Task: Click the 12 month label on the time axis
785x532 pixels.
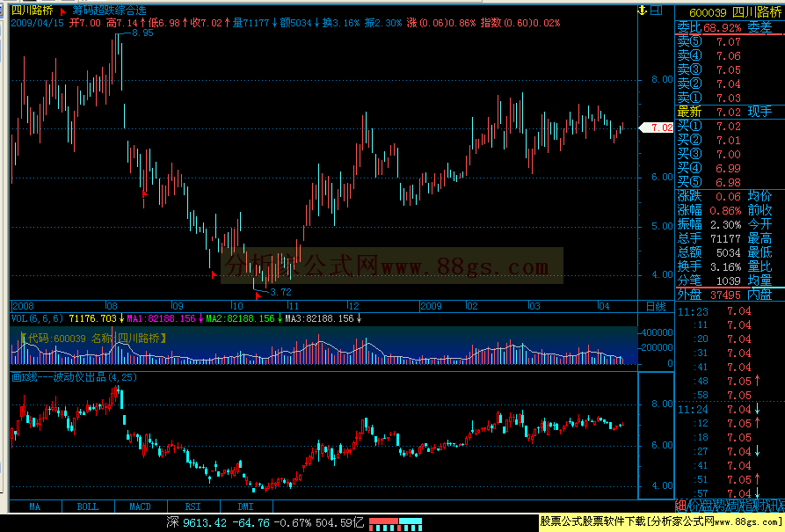Action: 353,306
